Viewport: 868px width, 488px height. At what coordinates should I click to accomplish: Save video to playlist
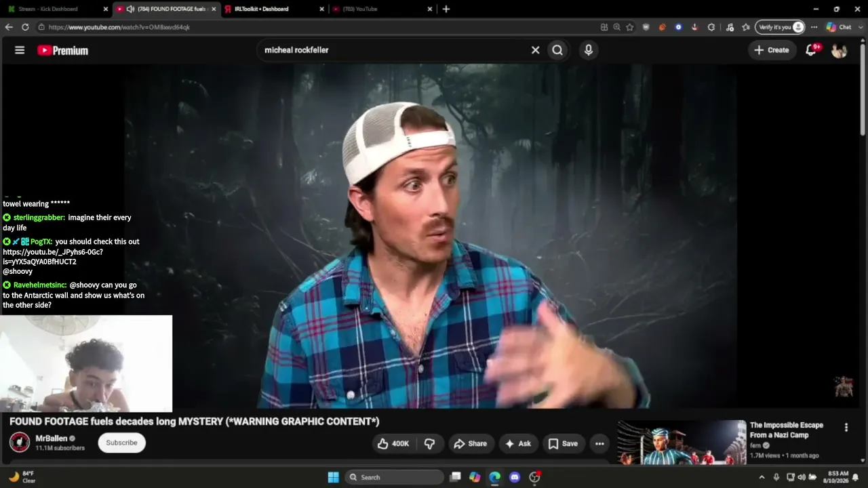tap(563, 444)
